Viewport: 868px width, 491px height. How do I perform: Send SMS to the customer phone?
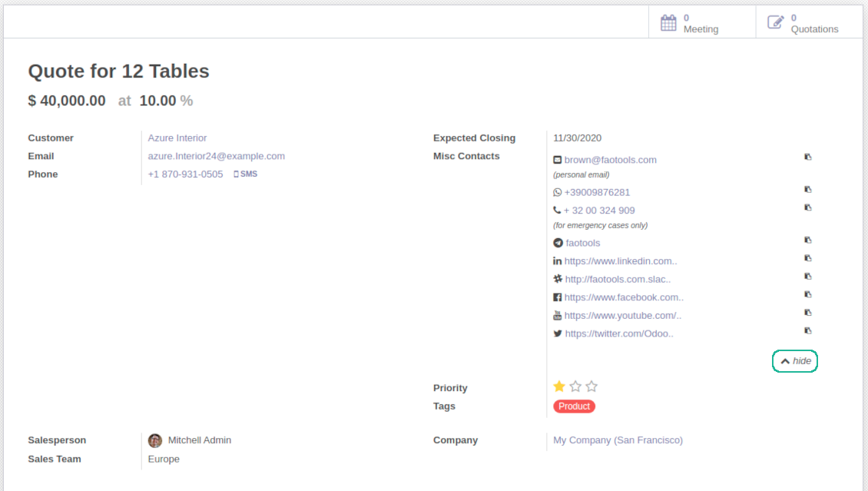(245, 174)
